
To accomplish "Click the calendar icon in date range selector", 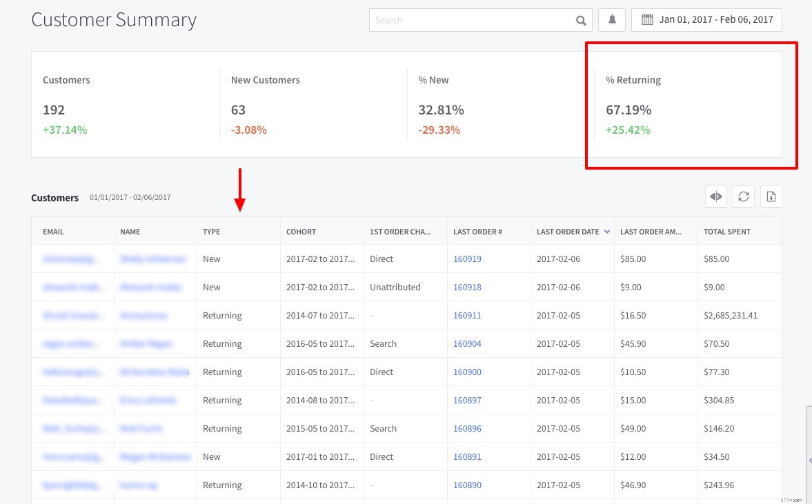I will click(646, 19).
